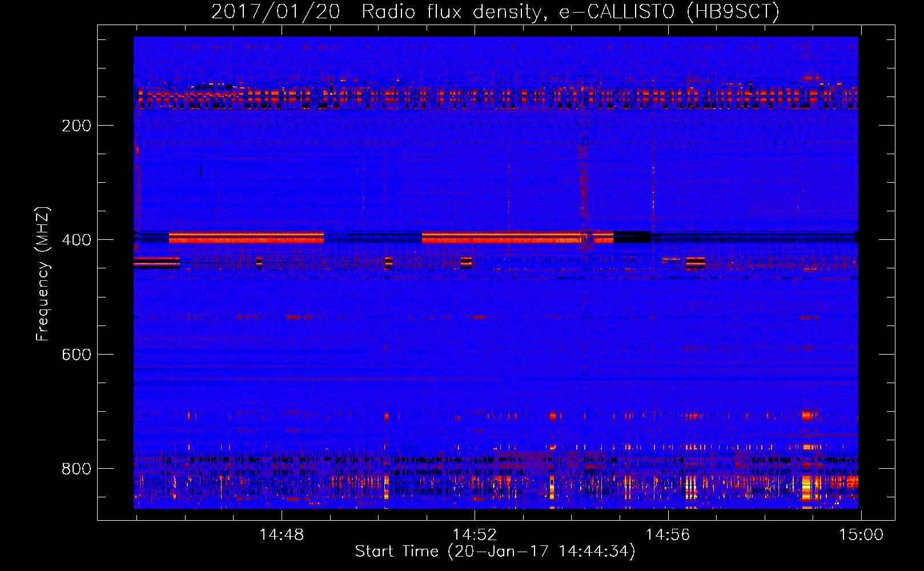The height and width of the screenshot is (571, 924).
Task: Click the 'Start Time (20-Jan-17 14:44:34)' x-axis label
Action: [x=495, y=552]
